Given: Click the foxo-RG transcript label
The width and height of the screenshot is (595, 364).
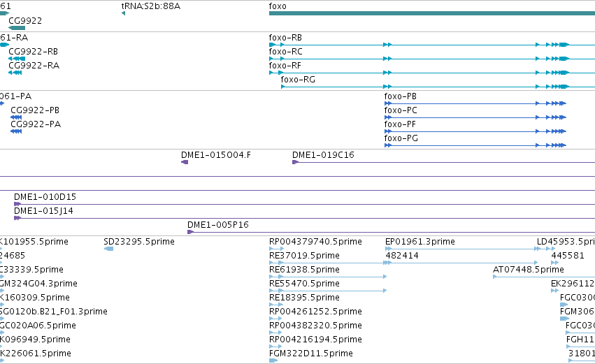Looking at the screenshot, I should point(298,80).
